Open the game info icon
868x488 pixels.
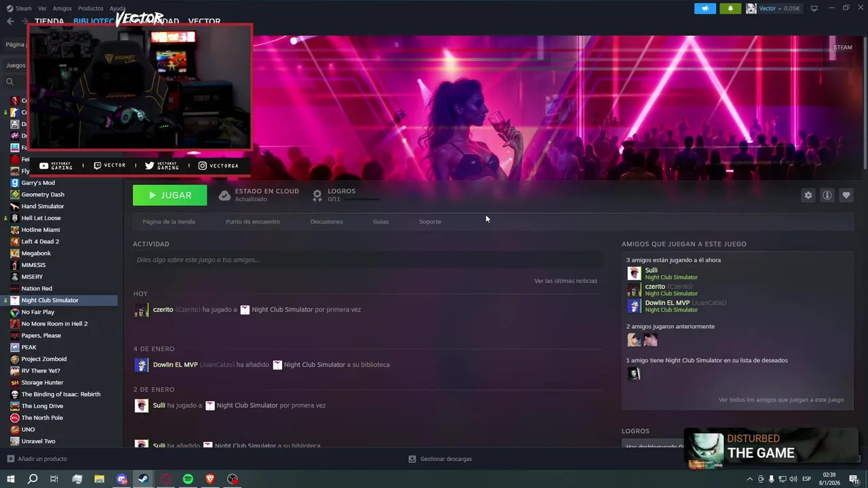(827, 195)
